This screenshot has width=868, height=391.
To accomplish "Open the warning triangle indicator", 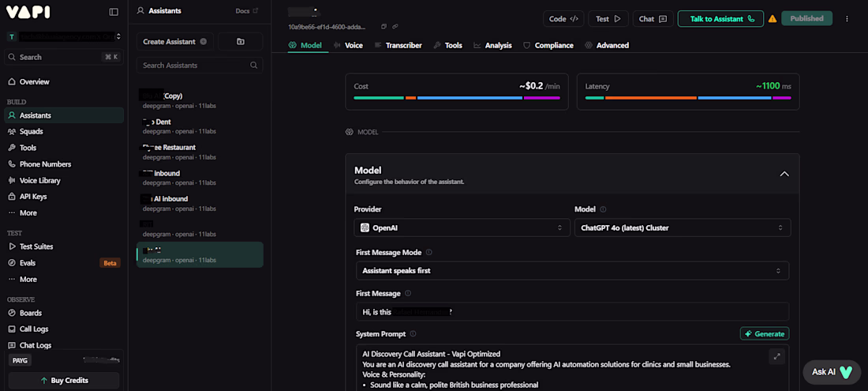I will pyautogui.click(x=773, y=19).
